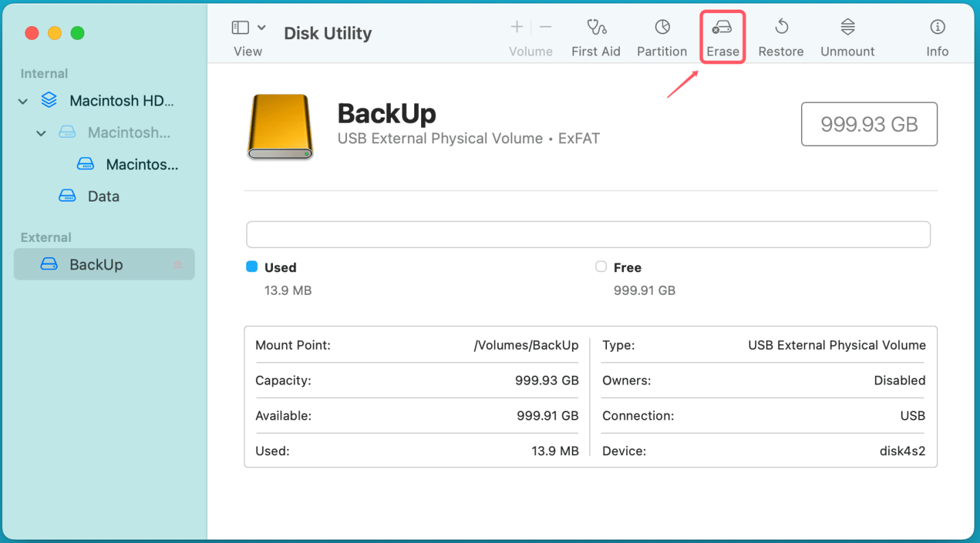This screenshot has height=543, width=980.
Task: Collapse the Macintosh HD disclosure arrow
Action: point(22,100)
